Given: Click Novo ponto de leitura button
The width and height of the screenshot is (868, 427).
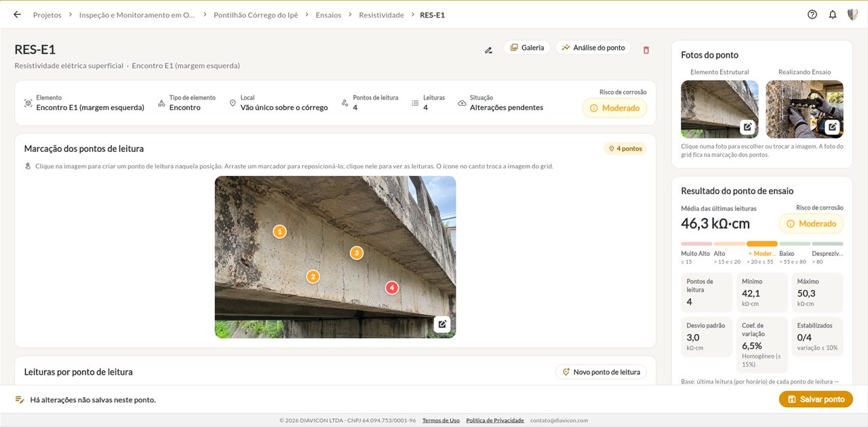Looking at the screenshot, I should pyautogui.click(x=601, y=372).
